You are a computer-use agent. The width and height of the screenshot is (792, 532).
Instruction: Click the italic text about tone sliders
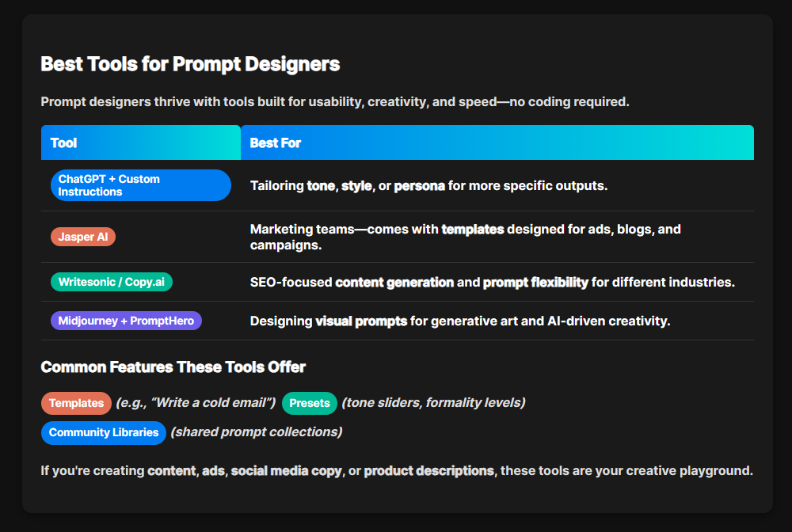[433, 403]
